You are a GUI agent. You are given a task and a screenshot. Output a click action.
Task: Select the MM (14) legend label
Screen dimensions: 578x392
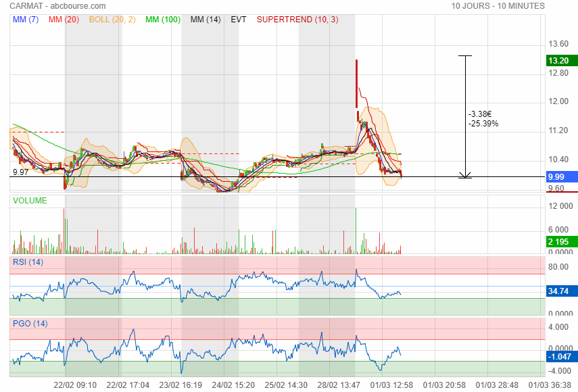(x=206, y=20)
